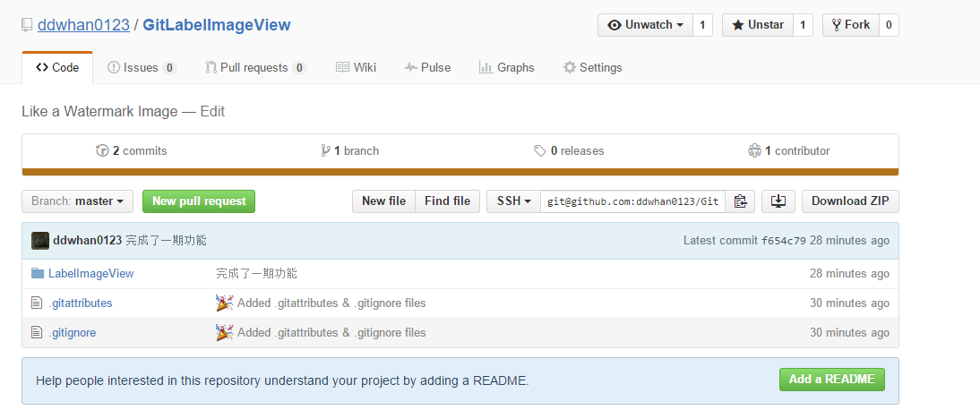Open the Issues tab
This screenshot has height=410, width=980.
tap(142, 67)
